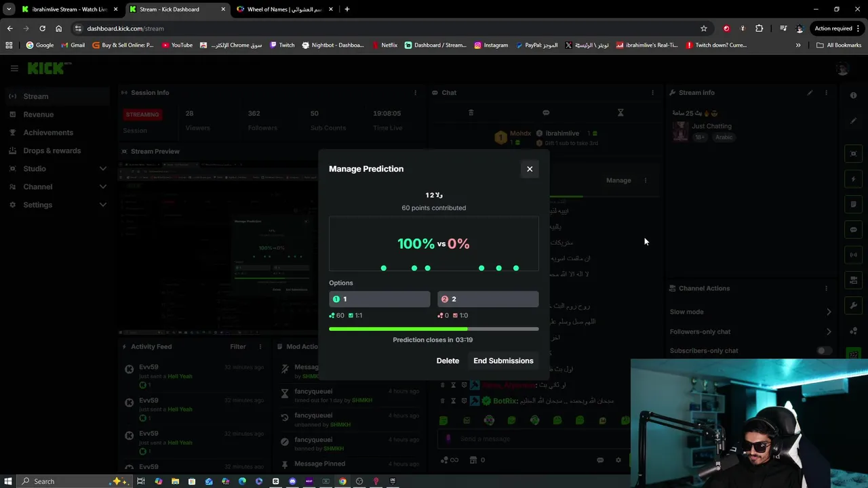Open Channel Actions panel options menu
The image size is (868, 488).
[826, 288]
